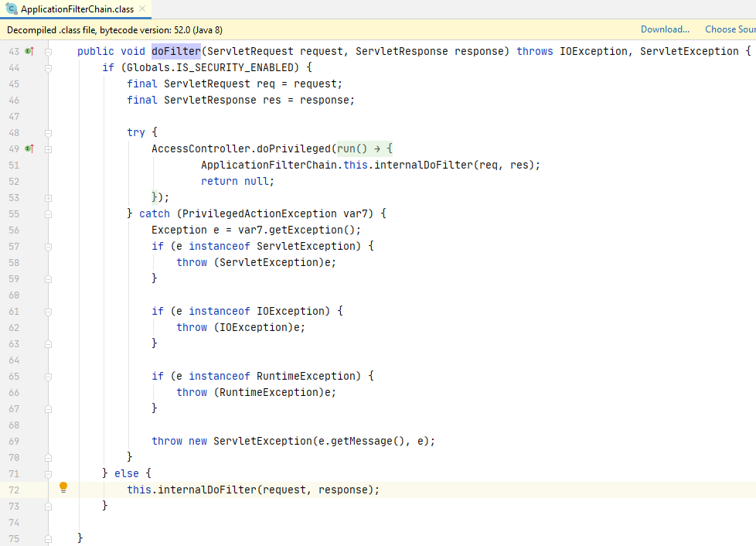
Task: Click the Choose Sources link
Action: (x=730, y=29)
